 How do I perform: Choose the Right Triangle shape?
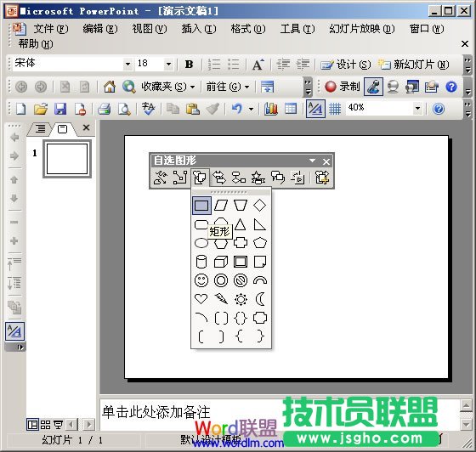coord(260,224)
